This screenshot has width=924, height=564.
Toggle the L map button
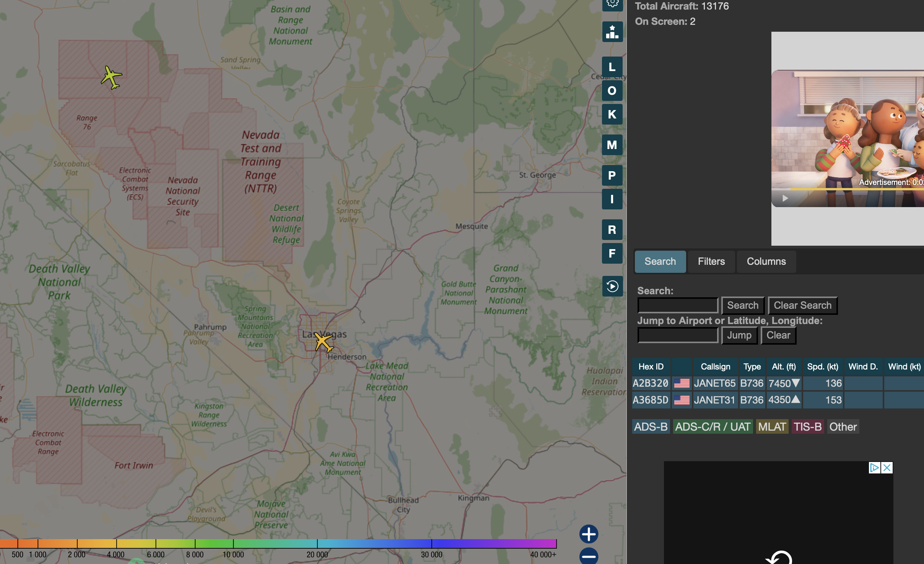coord(612,67)
